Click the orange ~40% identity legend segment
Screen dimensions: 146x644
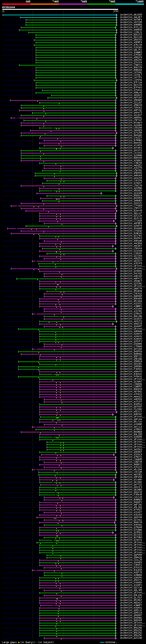[45, 4]
